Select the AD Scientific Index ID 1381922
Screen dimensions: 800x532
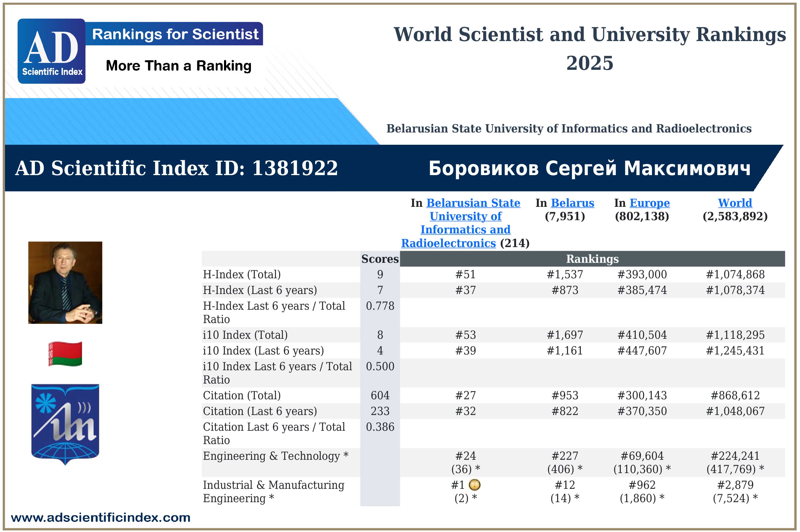177,168
